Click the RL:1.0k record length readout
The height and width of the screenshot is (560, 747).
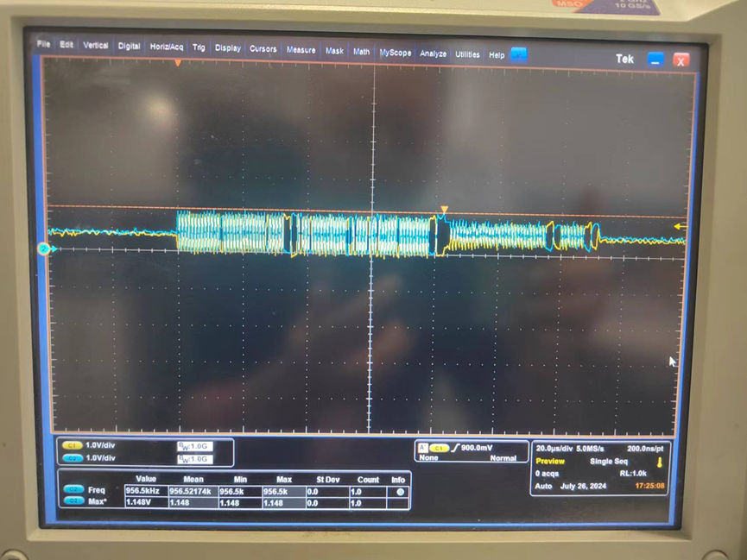click(x=633, y=474)
